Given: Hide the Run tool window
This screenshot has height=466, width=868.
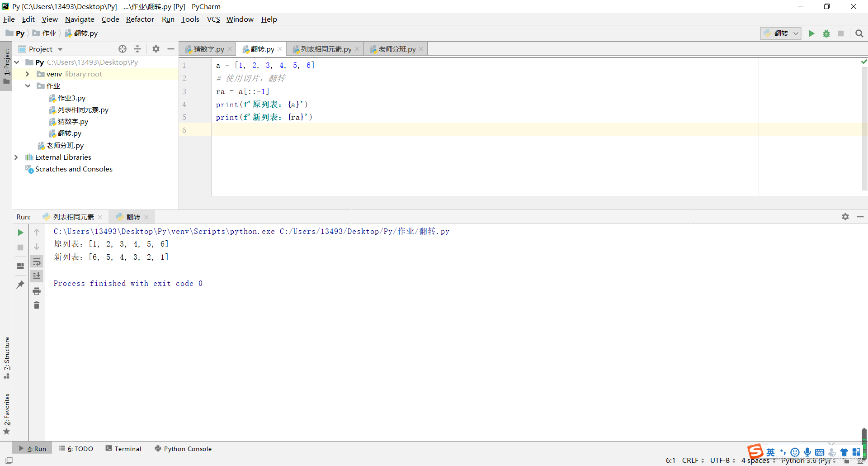Looking at the screenshot, I should point(860,217).
